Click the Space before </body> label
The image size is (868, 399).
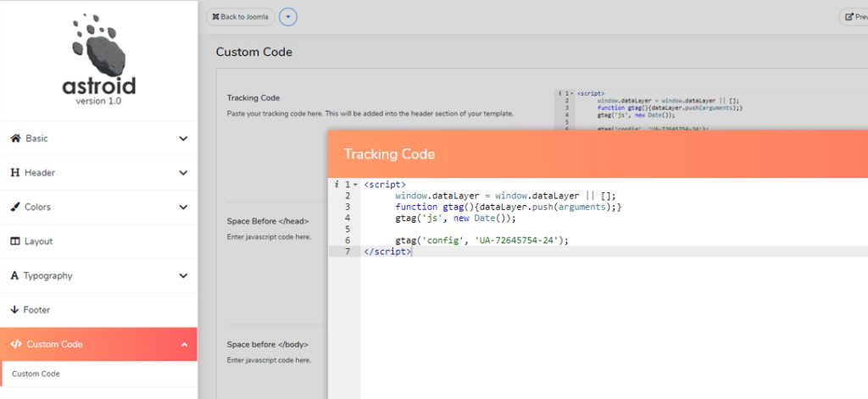click(268, 345)
